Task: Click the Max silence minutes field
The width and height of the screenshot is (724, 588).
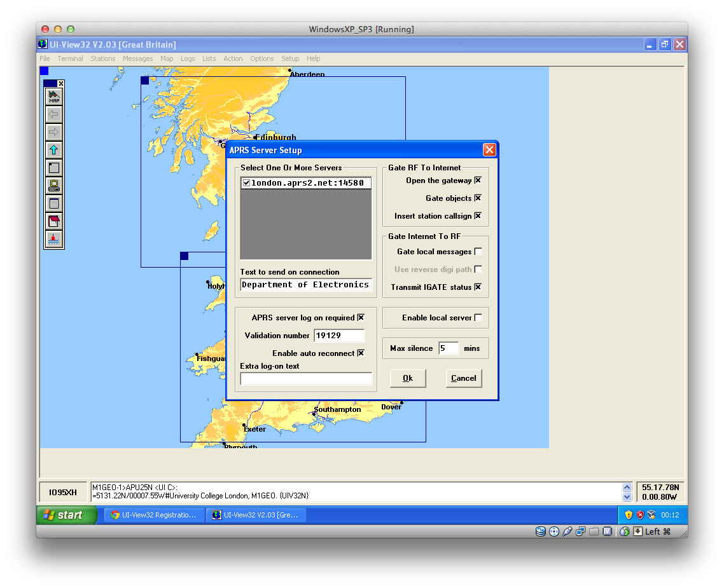Action: (449, 348)
